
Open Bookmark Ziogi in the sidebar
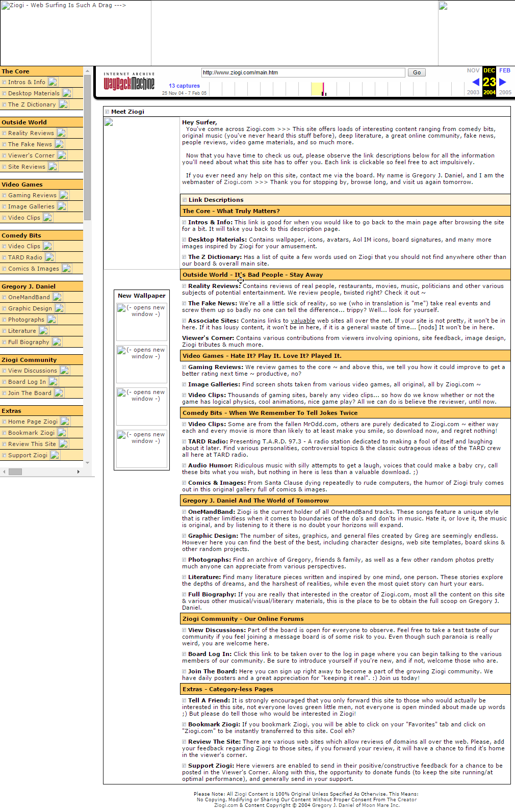31,433
